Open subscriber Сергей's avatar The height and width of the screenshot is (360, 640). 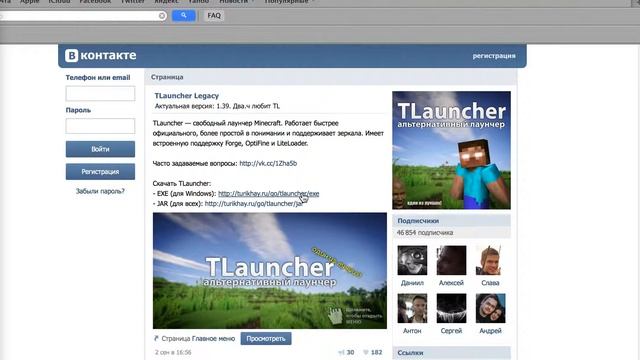[451, 308]
